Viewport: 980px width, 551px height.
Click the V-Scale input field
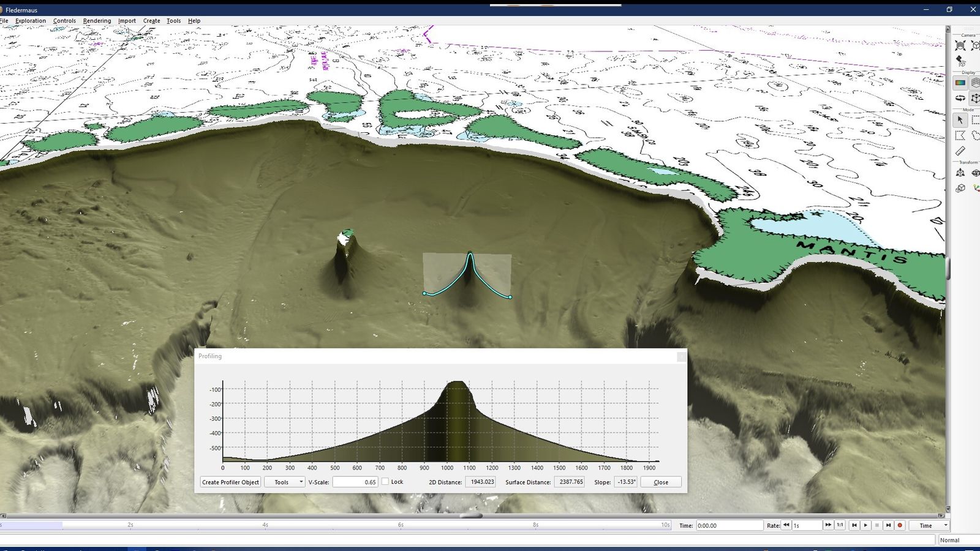[x=355, y=482]
